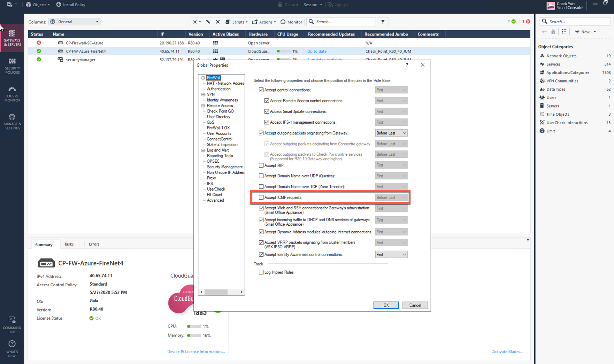Open Gateways & Servers view

[12, 38]
